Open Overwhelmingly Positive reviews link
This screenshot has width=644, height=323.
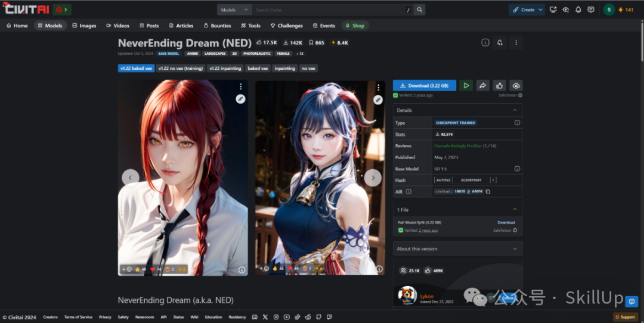[458, 145]
